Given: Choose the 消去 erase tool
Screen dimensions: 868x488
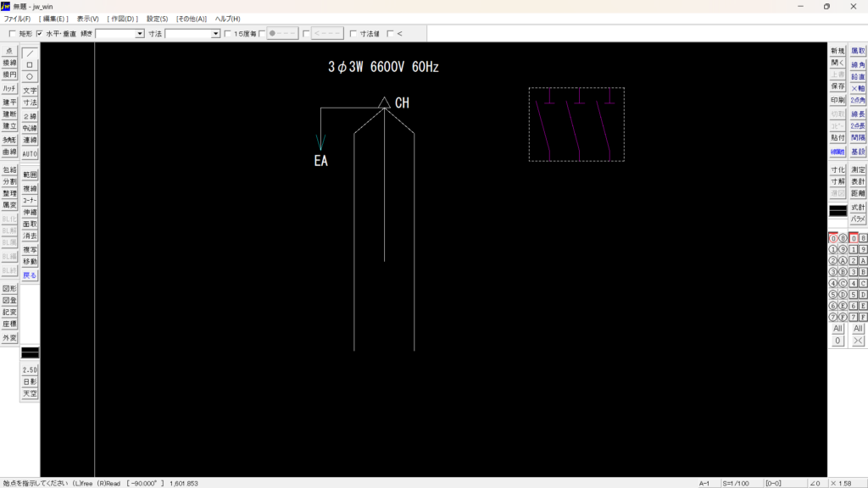Looking at the screenshot, I should pyautogui.click(x=30, y=236).
